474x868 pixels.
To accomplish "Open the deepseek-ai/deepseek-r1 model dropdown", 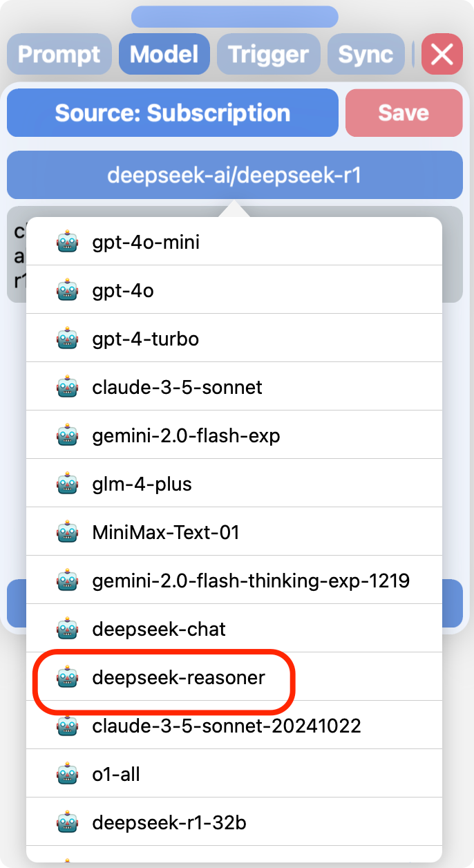I will click(234, 175).
